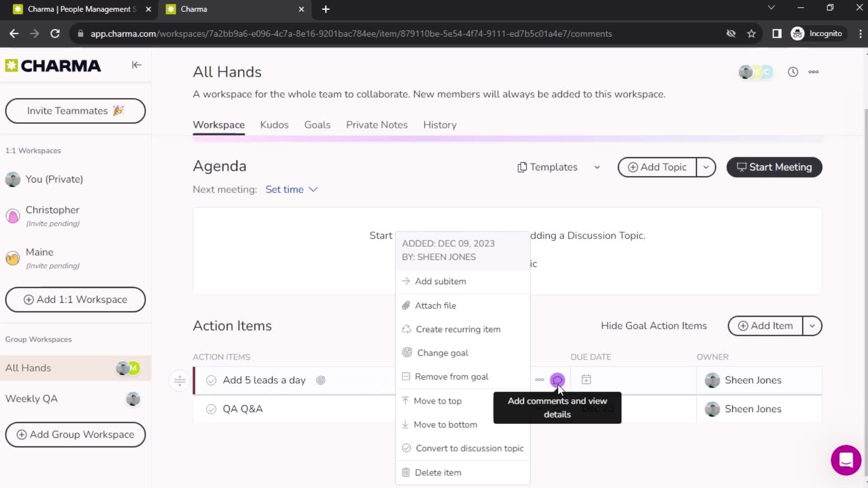Screen dimensions: 868x488
Task: Select the Workspace tab
Action: (218, 125)
